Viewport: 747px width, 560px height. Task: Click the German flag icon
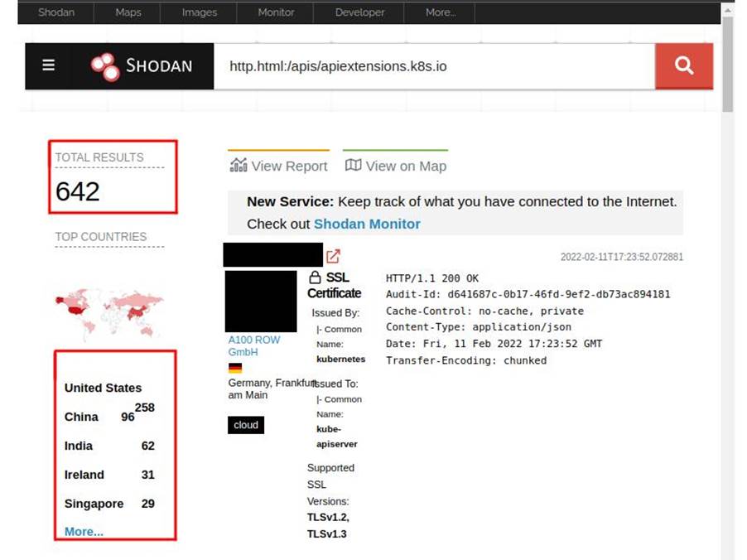[x=235, y=368]
